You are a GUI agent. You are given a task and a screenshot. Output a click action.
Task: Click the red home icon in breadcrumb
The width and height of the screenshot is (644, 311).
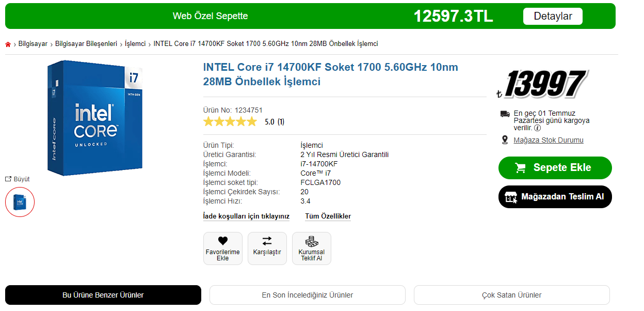(8, 44)
